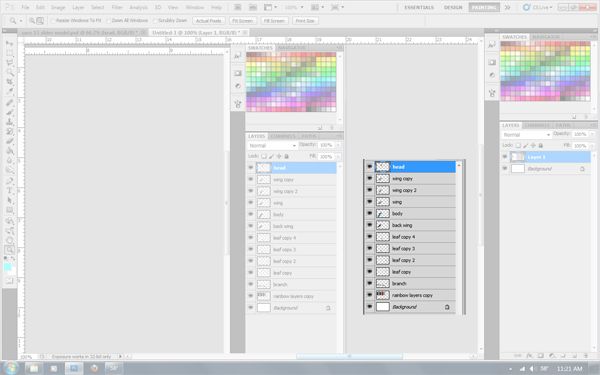Image resolution: width=600 pixels, height=375 pixels.
Task: Toggle Quick Mask mode at toolbox bottom
Action: [9, 281]
